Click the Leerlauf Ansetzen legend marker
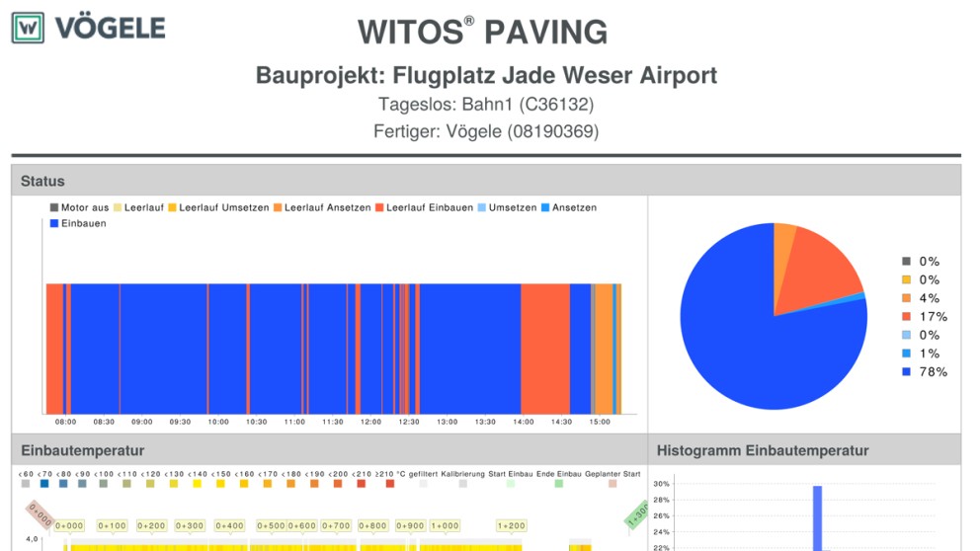 [278, 208]
